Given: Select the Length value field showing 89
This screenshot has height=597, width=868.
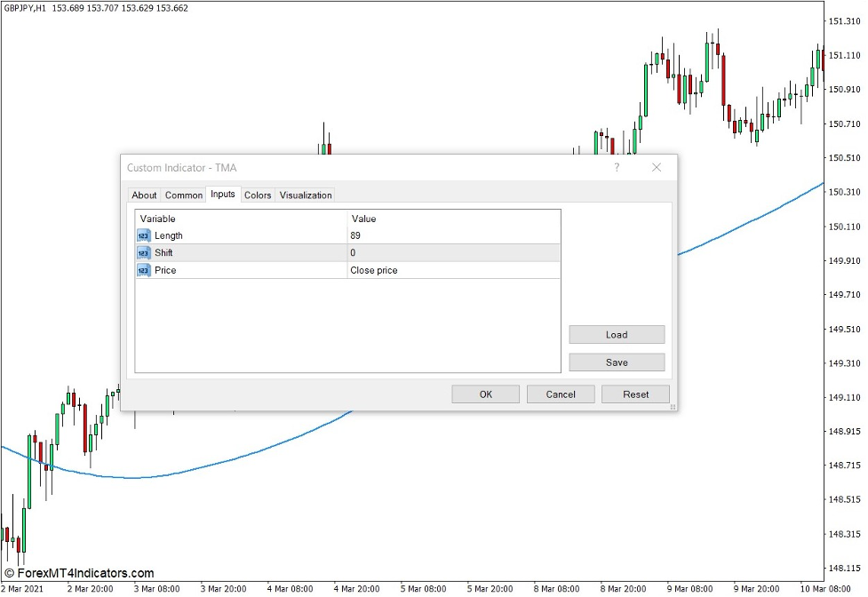Looking at the screenshot, I should point(453,235).
